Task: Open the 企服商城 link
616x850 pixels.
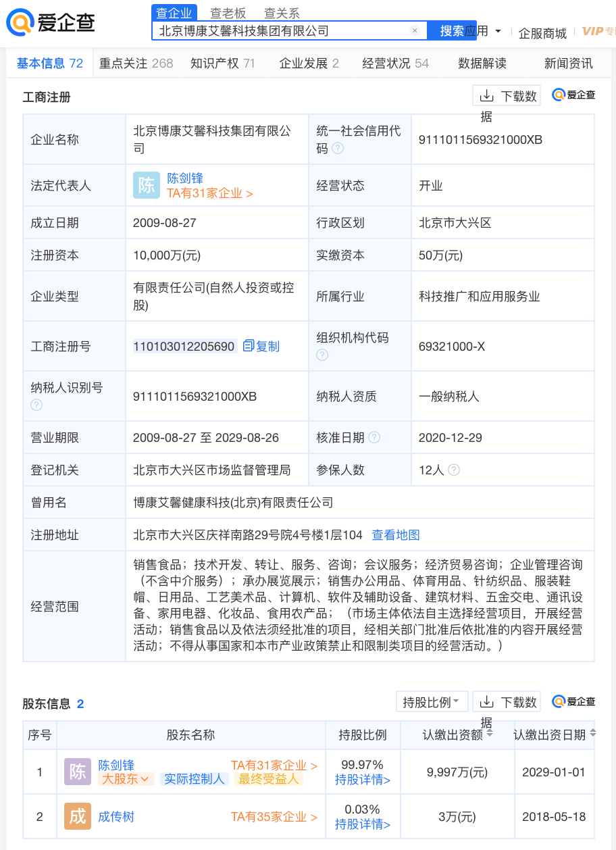Action: coord(542,32)
